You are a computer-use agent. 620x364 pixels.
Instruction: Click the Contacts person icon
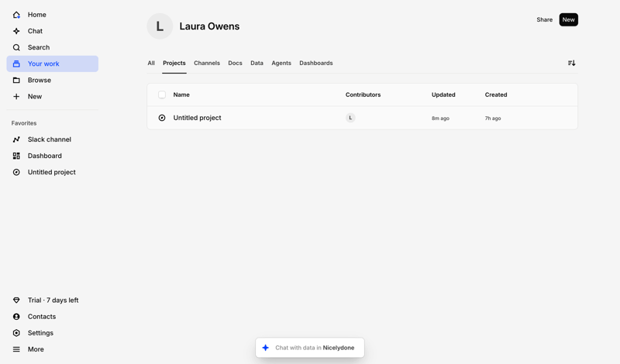coord(16,317)
